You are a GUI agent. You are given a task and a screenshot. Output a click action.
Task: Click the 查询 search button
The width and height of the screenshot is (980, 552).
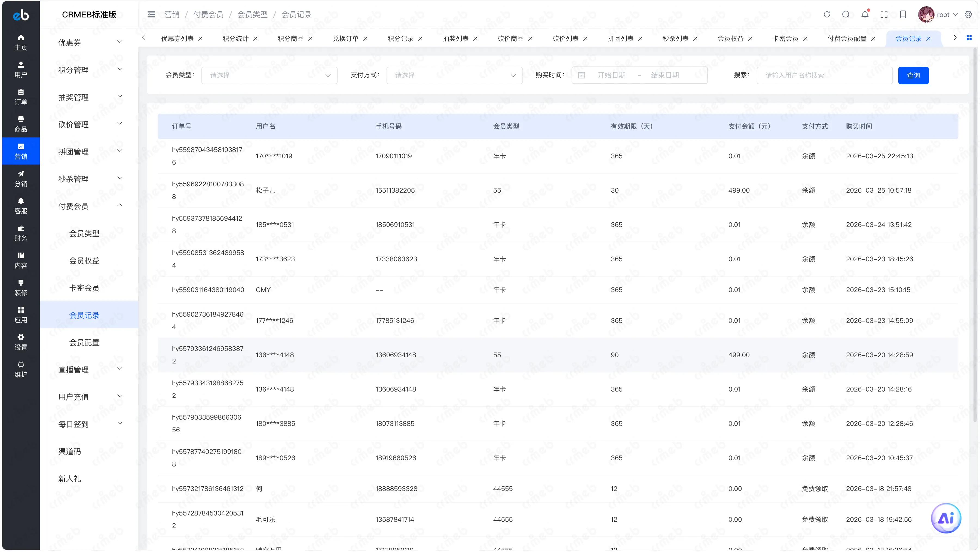pos(913,75)
